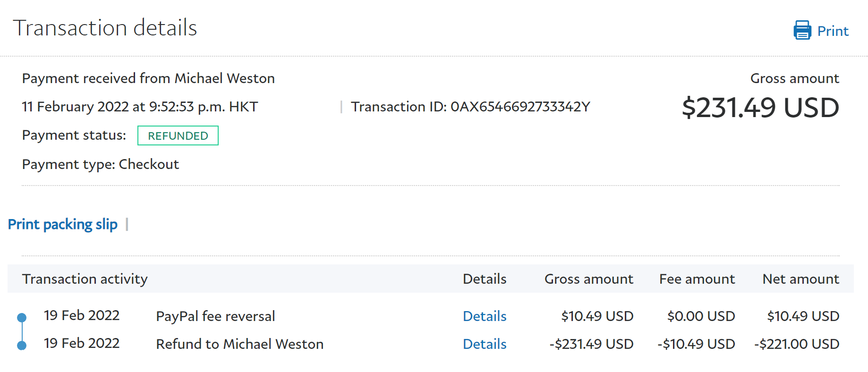Click the Details column header
Viewport: 868px width, 372px height.
pyautogui.click(x=485, y=279)
